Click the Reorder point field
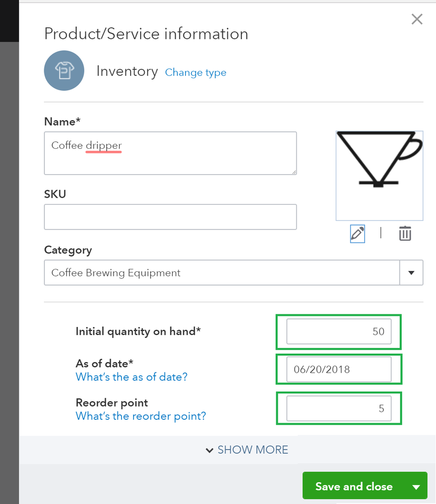This screenshot has width=436, height=504. (x=339, y=408)
